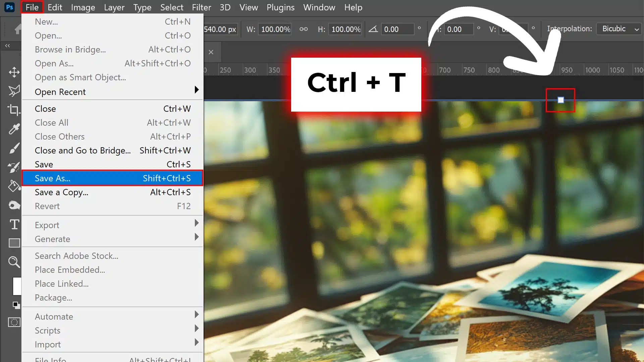Viewport: 644px width, 362px height.
Task: Choose Place Embedded...
Action: pos(112,270)
